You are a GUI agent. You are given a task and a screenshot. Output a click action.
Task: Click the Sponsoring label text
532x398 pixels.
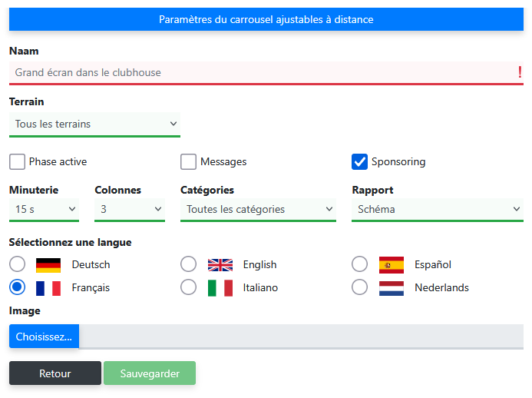click(398, 161)
